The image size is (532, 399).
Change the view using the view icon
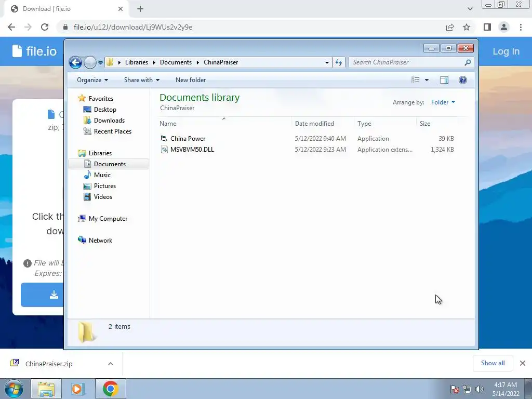415,80
